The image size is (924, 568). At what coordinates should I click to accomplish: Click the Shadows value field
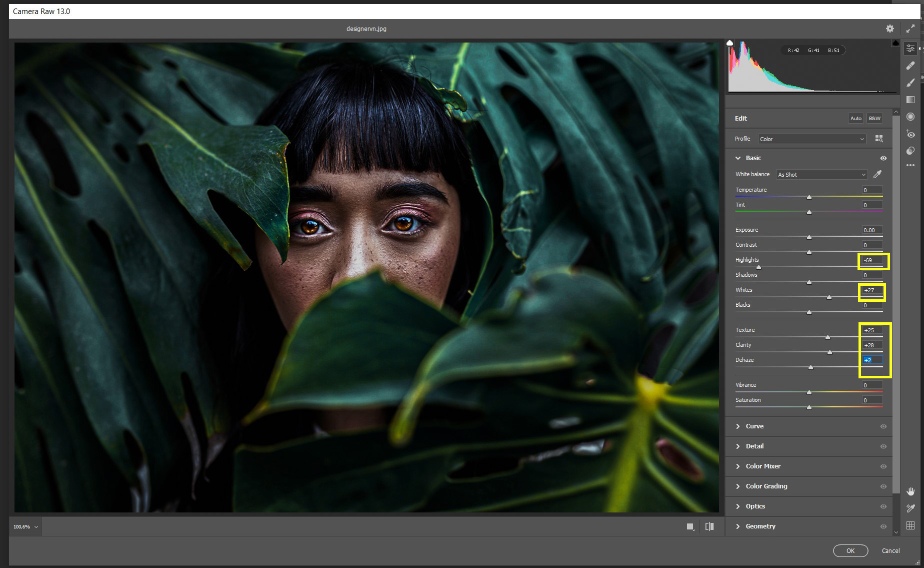[872, 275]
